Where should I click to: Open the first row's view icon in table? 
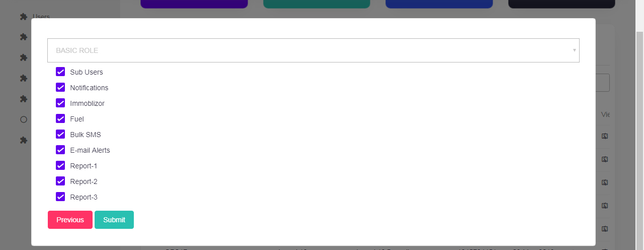pos(605,136)
